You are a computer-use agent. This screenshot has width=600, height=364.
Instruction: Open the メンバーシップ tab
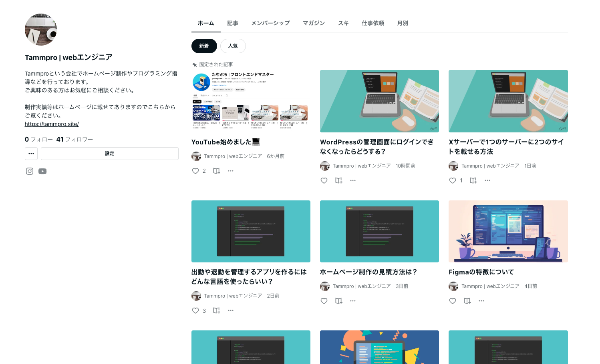click(x=270, y=23)
